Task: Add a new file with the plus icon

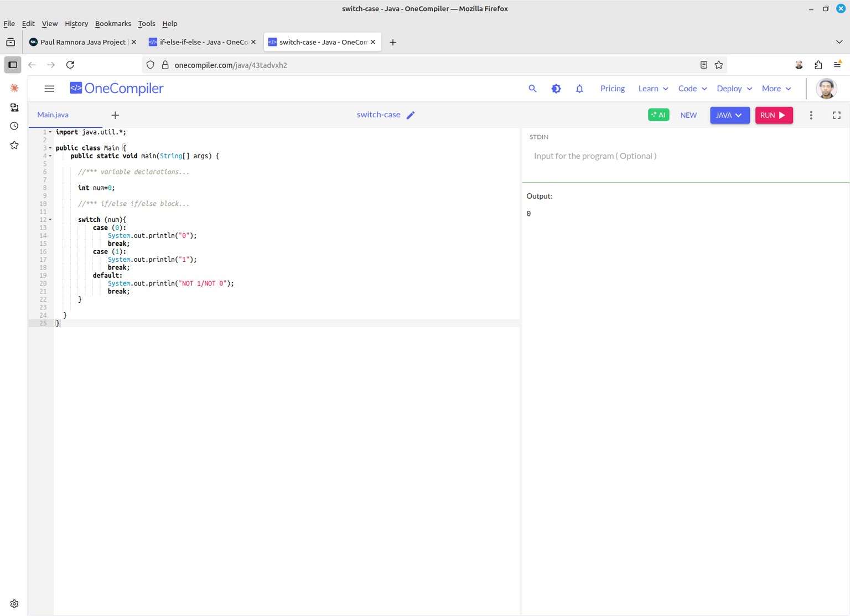Action: coord(115,115)
